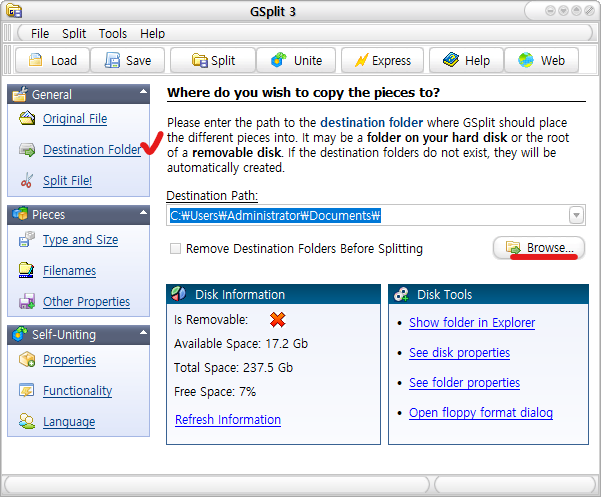Click the Disk Information pie chart icon
The width and height of the screenshot is (601, 497).
tap(179, 294)
